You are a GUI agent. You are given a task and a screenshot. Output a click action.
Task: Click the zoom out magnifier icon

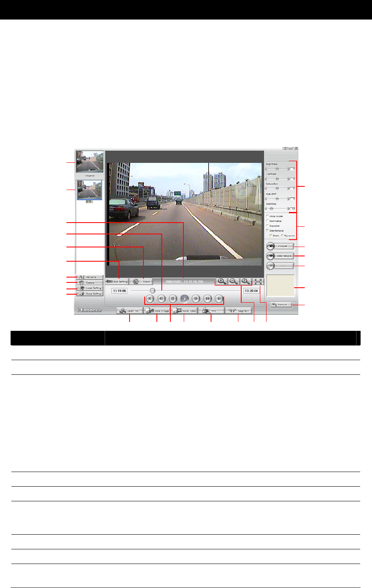coord(234,281)
